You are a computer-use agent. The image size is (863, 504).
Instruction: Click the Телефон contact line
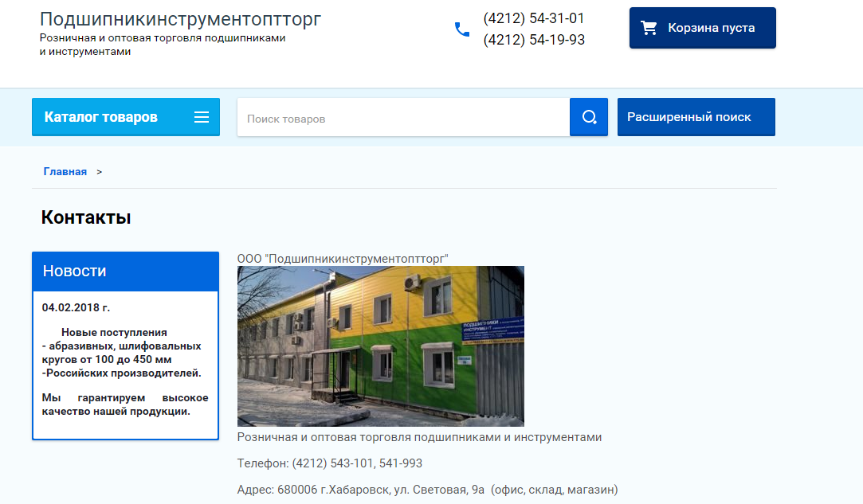(330, 463)
